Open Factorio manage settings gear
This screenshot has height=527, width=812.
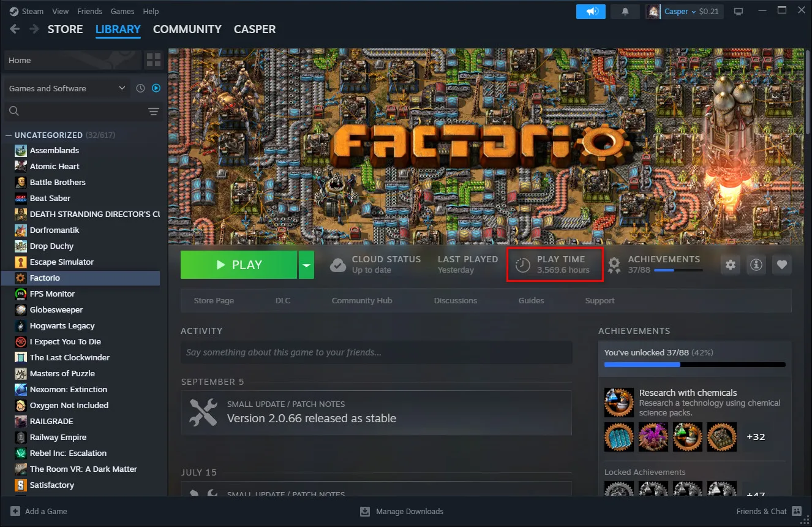pyautogui.click(x=730, y=265)
